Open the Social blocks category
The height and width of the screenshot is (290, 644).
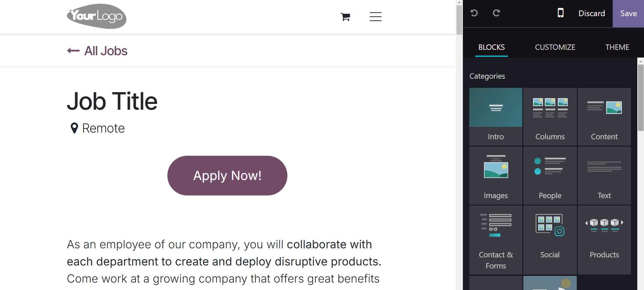click(x=550, y=240)
